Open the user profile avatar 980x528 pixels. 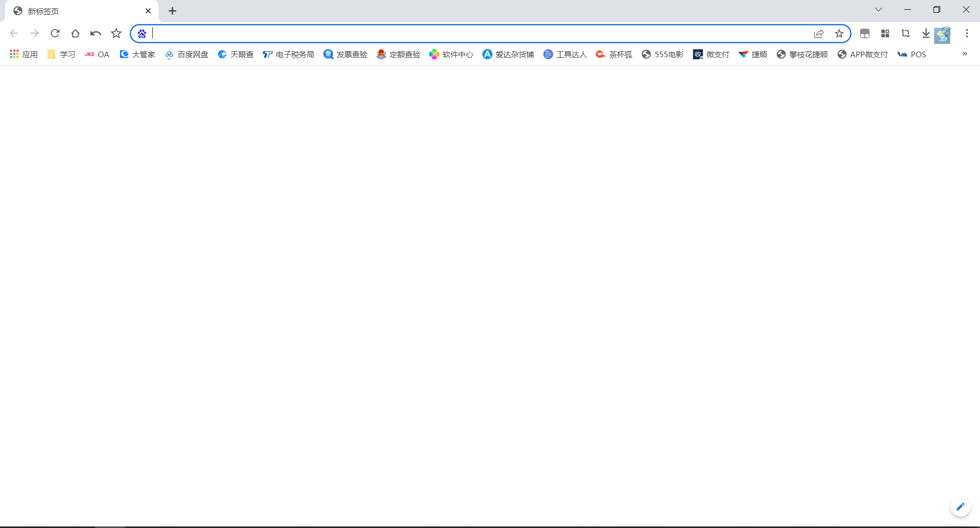click(943, 35)
